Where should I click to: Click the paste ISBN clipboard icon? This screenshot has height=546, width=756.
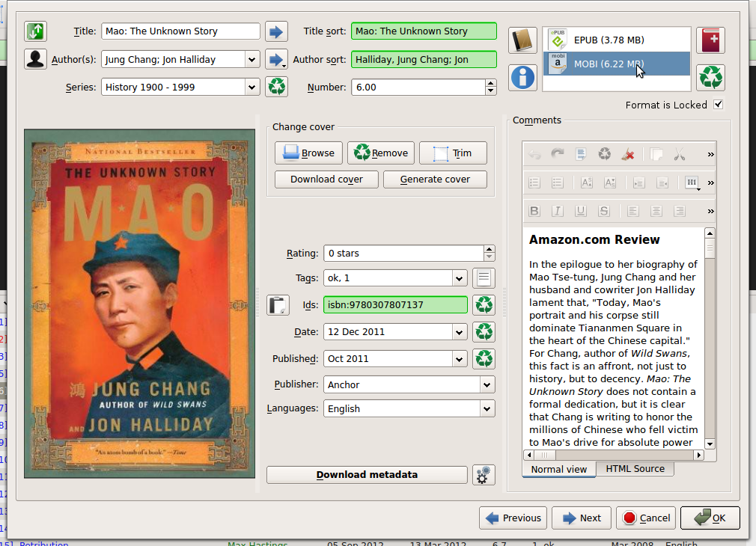[x=278, y=305]
